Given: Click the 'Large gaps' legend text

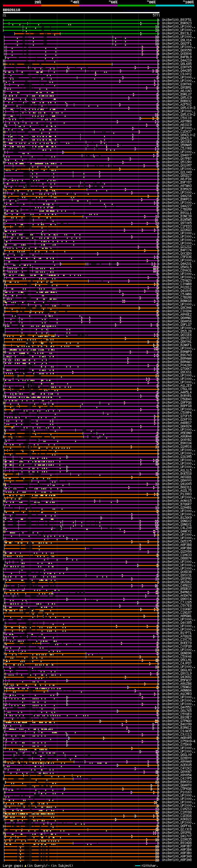Looking at the screenshot, I should pos(13,866).
